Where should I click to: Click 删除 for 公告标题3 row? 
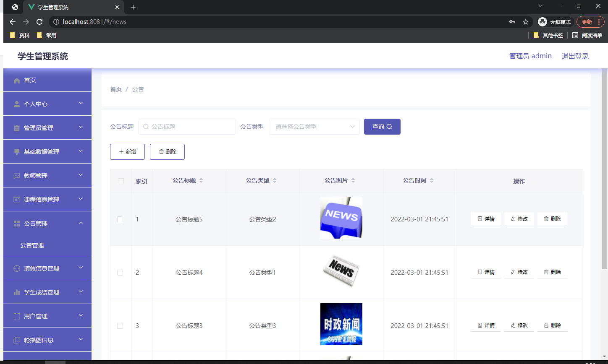click(552, 325)
